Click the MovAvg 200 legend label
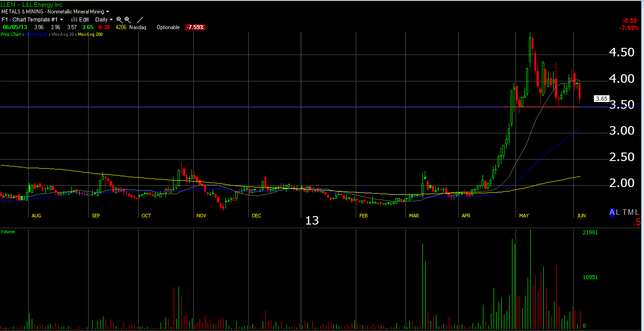 coord(90,34)
